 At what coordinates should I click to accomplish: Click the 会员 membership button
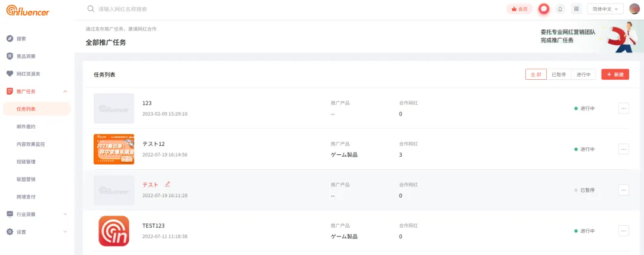[519, 9]
